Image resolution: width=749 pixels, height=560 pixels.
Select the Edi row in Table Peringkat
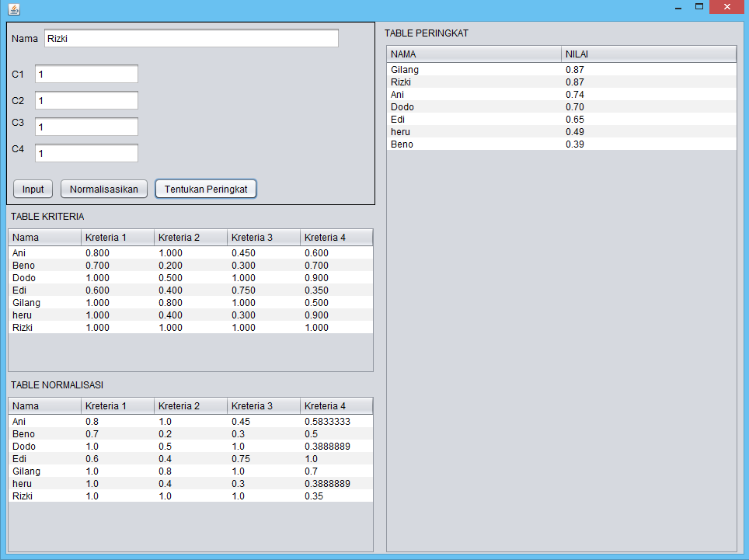tap(562, 120)
